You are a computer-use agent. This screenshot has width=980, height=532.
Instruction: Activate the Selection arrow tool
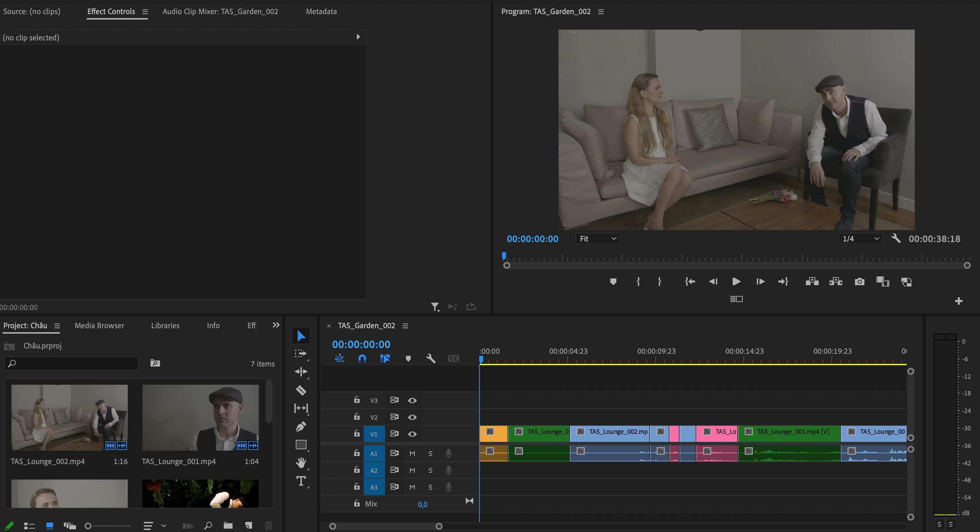point(301,336)
